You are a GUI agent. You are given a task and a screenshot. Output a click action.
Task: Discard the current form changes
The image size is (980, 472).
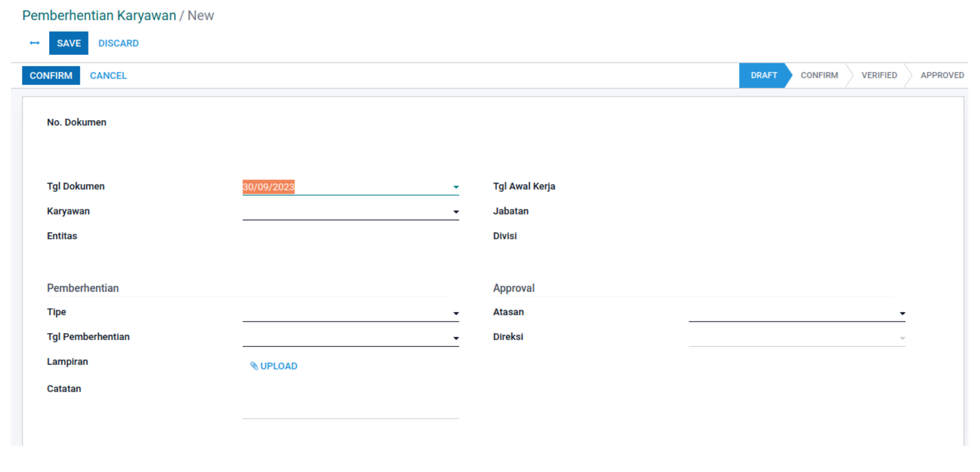click(118, 43)
